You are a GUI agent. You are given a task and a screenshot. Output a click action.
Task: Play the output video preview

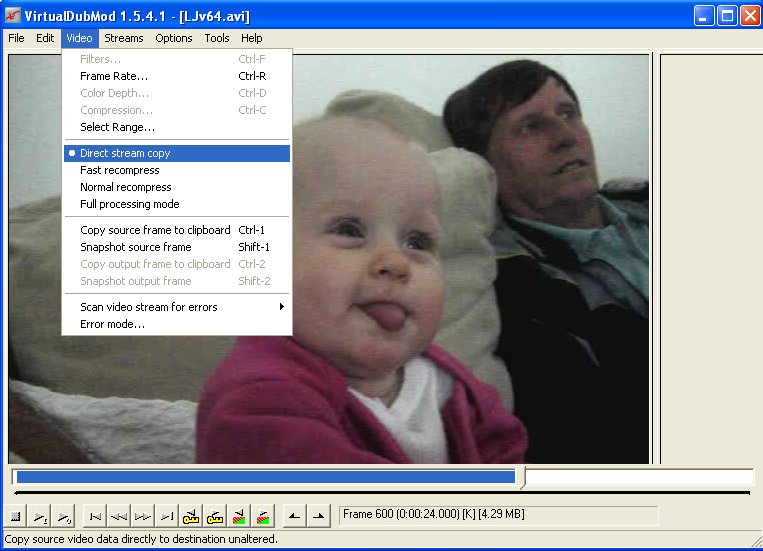point(64,516)
